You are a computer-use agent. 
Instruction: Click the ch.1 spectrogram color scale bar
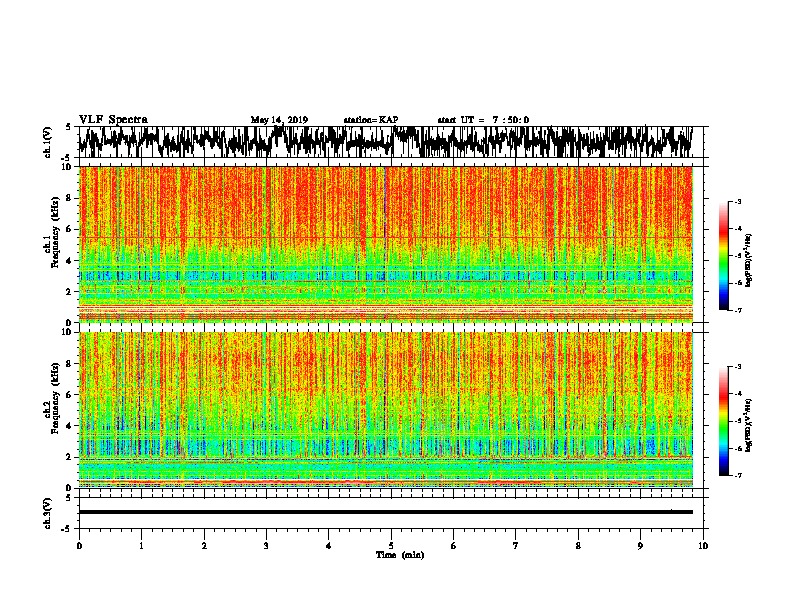(723, 256)
